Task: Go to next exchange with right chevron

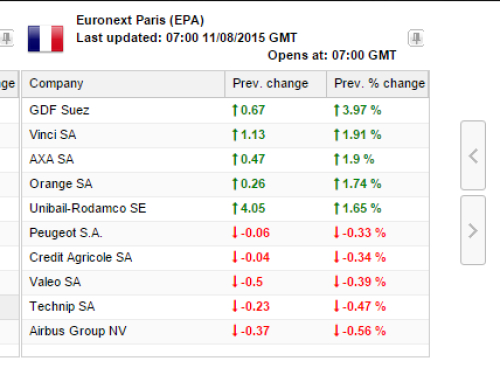Action: (473, 230)
